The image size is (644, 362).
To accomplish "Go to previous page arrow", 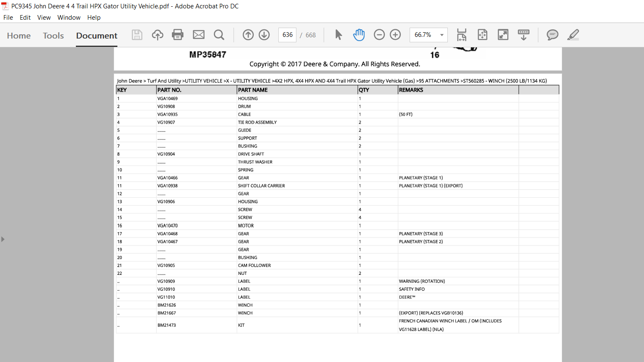I will (248, 35).
